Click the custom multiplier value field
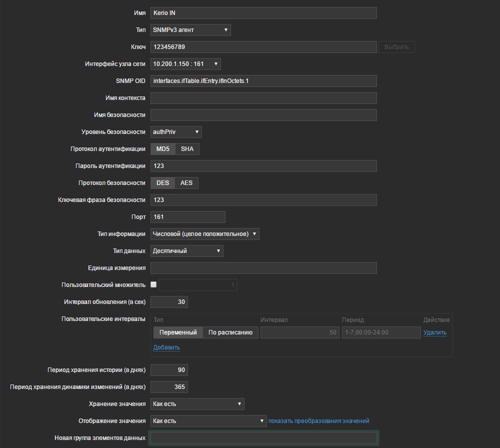Viewport: 500px width, 448px height. 197,285
